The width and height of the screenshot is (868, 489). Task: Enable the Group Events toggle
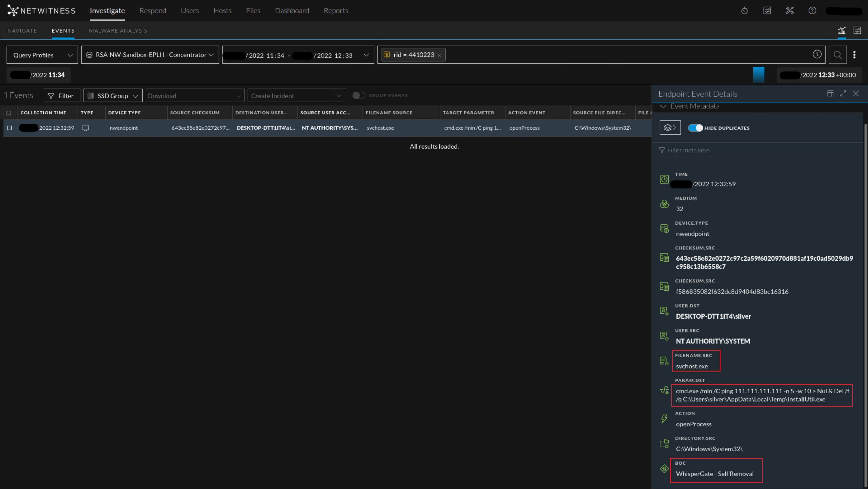[358, 96]
